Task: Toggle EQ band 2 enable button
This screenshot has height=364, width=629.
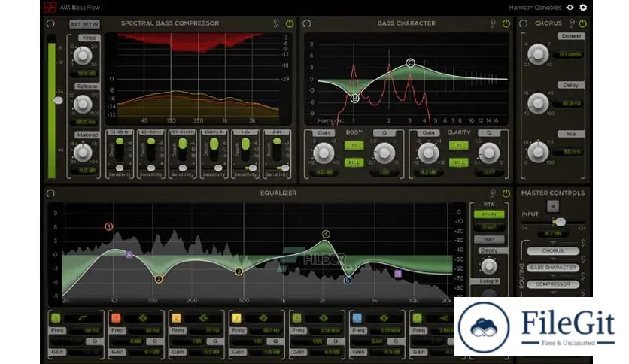Action: [x=176, y=318]
